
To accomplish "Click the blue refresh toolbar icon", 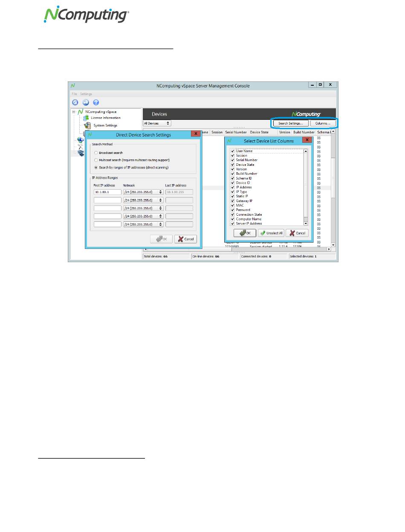I will click(x=75, y=102).
